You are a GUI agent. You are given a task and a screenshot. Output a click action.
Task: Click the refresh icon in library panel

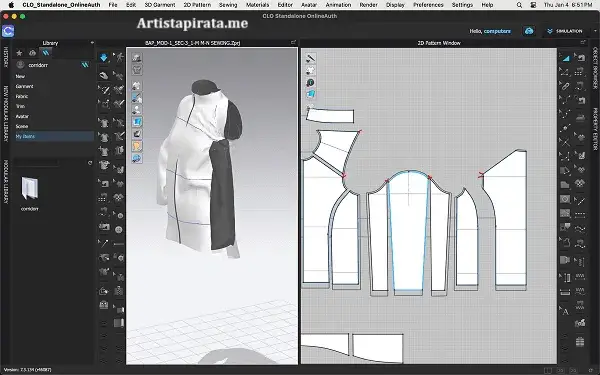point(90,163)
